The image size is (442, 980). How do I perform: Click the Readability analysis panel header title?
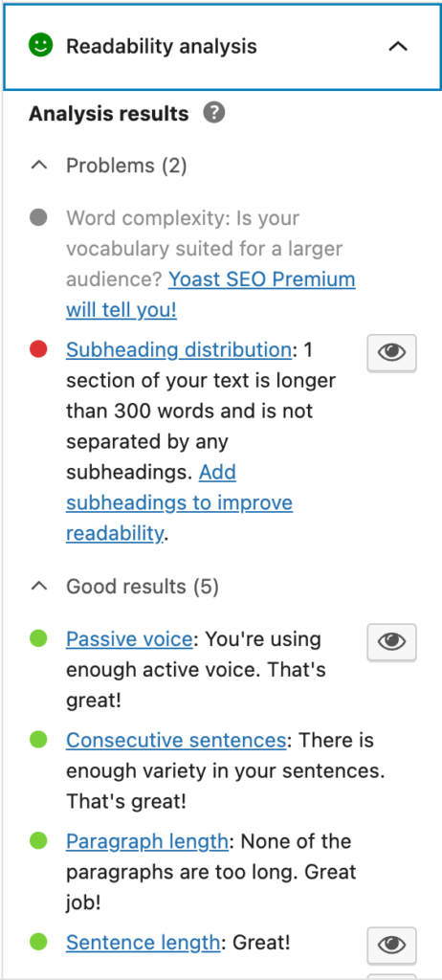162,46
